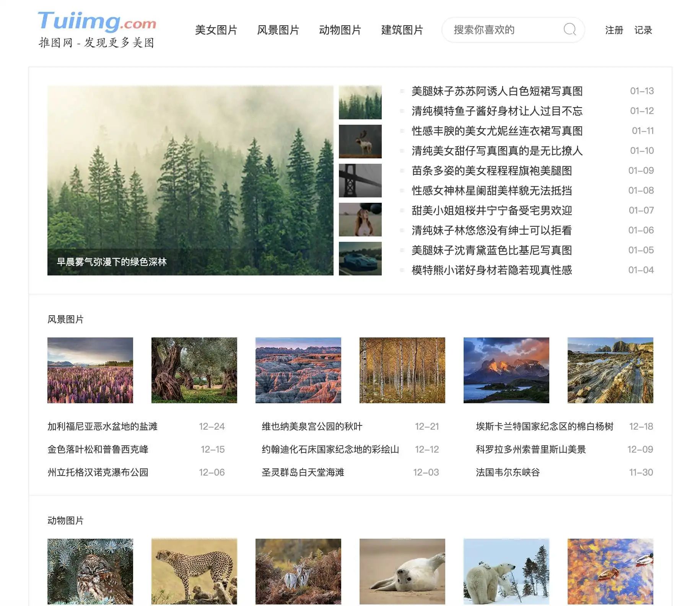Image resolution: width=700 pixels, height=606 pixels.
Task: Open article 性感女神林星阑甜美样貌无法抵挡
Action: pos(492,191)
